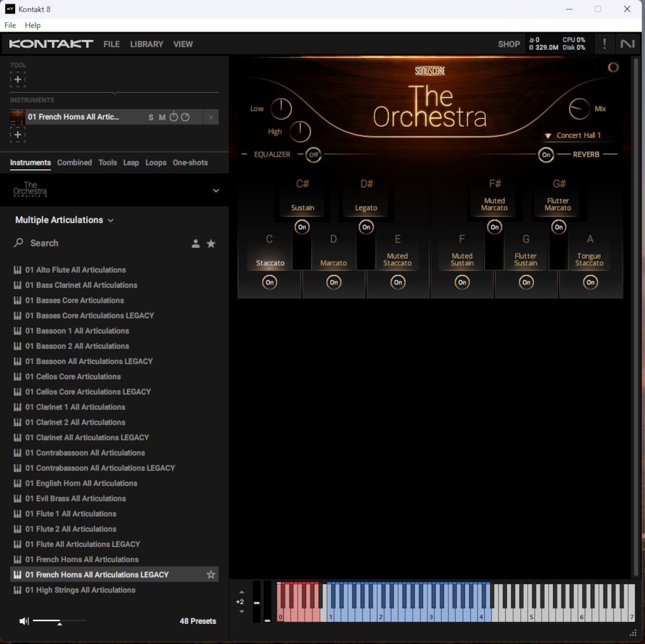
Task: Solo the loaded French Horns instrument
Action: coord(151,117)
